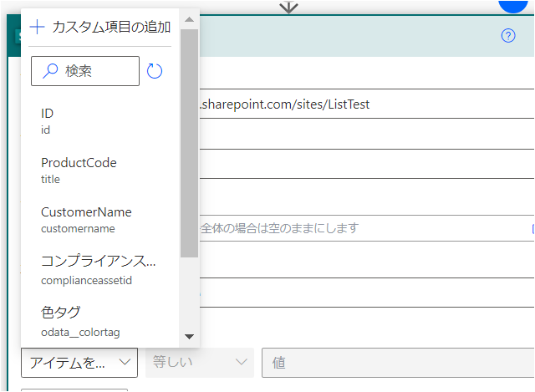Screen dimensions: 535x392
Task: Click the magnifier icon in search box
Action: tap(50, 72)
